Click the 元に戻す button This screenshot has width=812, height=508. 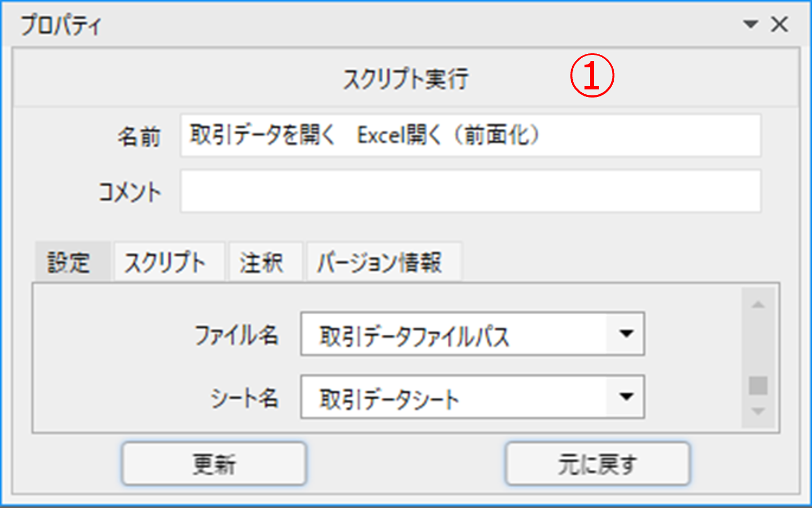(x=597, y=464)
